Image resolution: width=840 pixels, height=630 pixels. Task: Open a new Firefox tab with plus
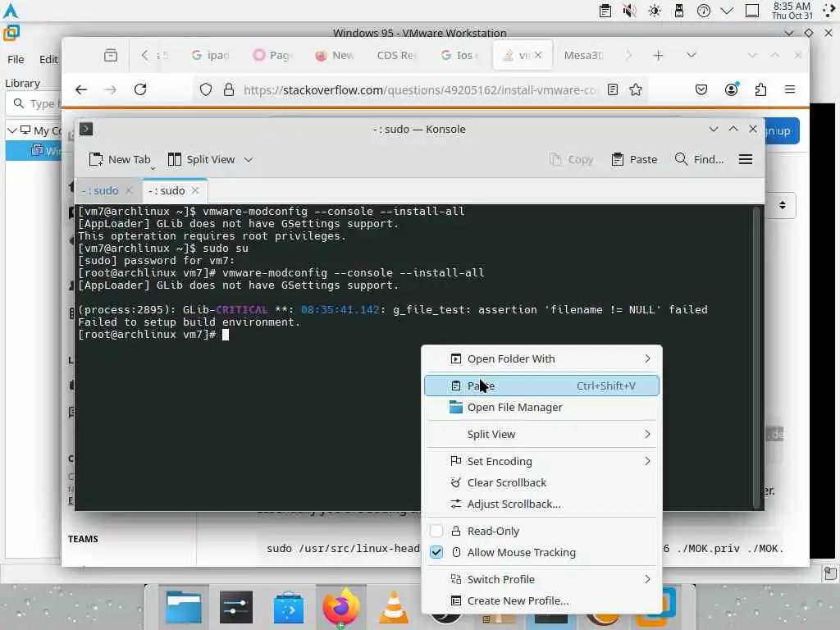pyautogui.click(x=659, y=55)
